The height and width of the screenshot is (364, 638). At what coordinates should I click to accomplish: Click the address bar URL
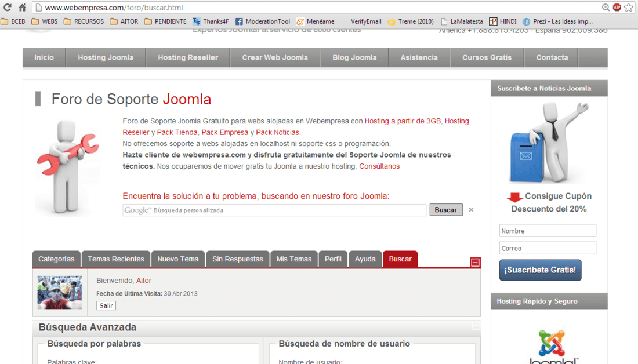[114, 8]
